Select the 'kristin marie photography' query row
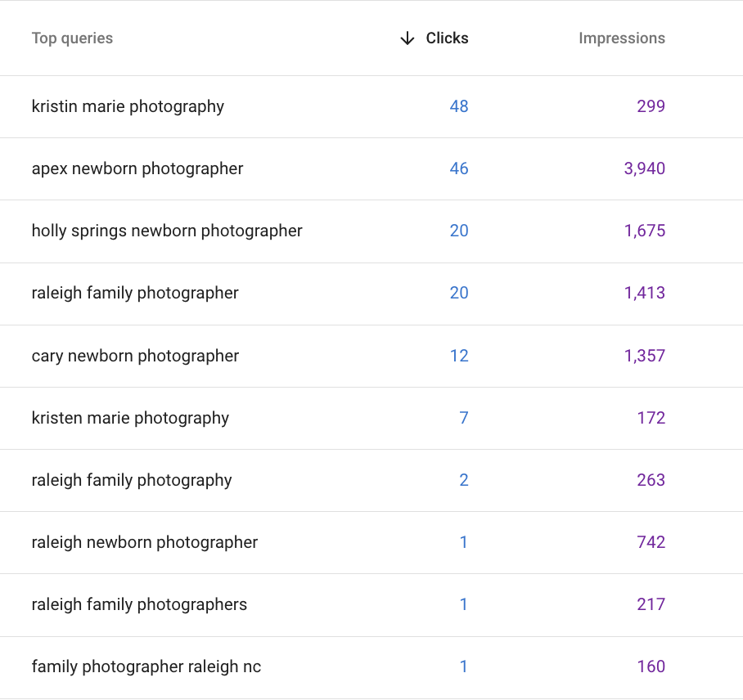 click(128, 106)
